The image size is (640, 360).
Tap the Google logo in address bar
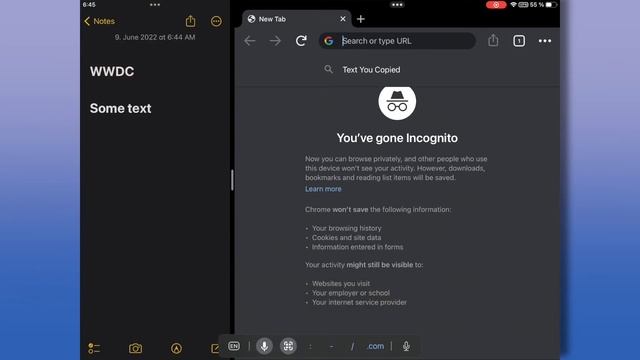329,41
